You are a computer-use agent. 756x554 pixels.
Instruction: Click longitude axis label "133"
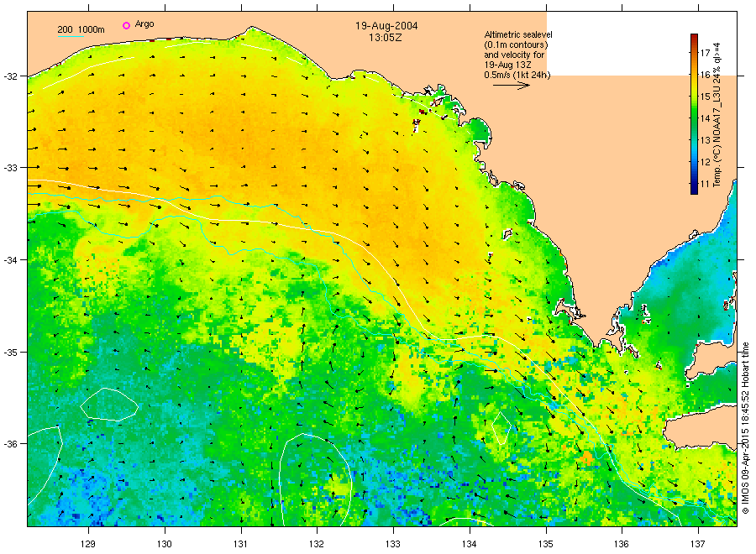[393, 545]
